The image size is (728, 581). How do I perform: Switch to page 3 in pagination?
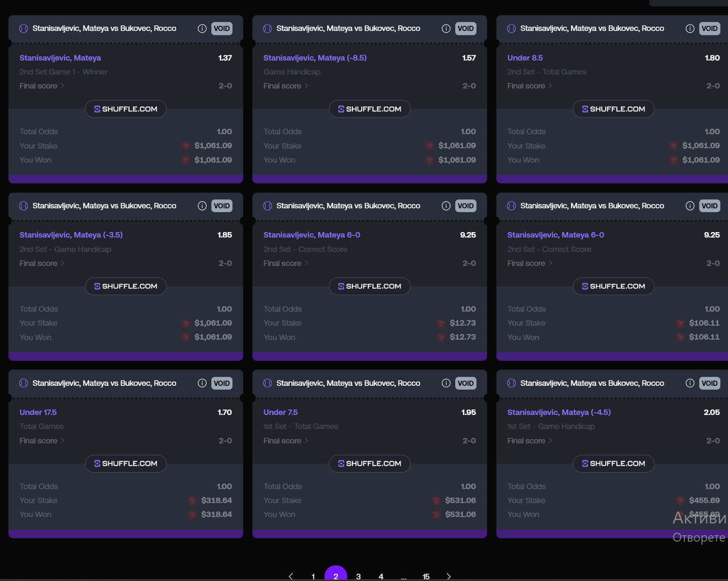pos(358,576)
